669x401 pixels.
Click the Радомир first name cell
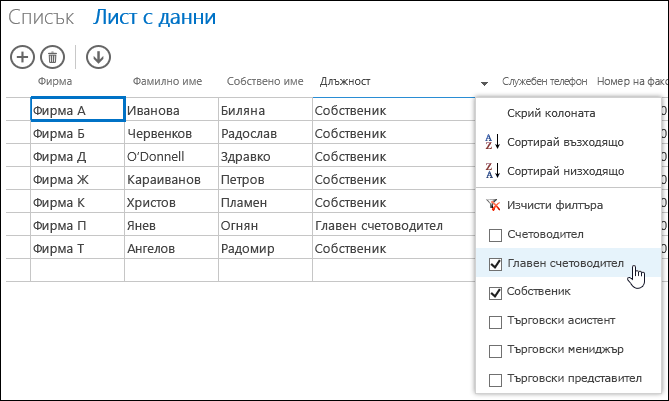(x=265, y=248)
